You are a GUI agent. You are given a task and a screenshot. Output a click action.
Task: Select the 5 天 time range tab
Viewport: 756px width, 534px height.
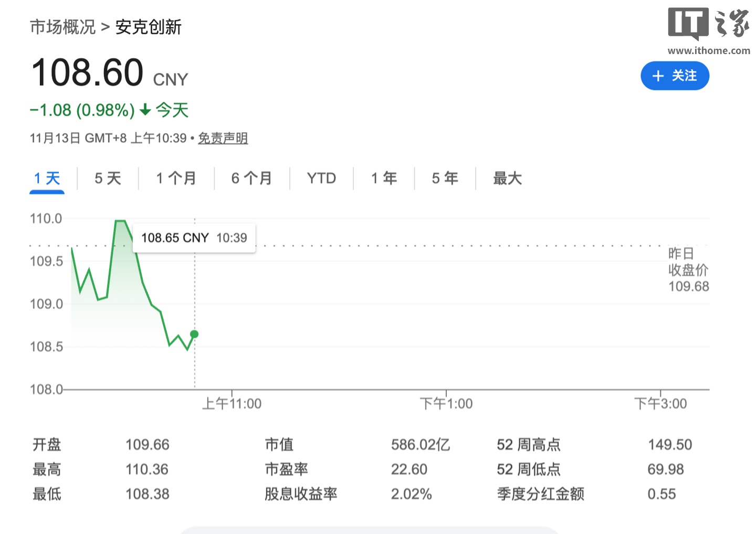click(107, 179)
